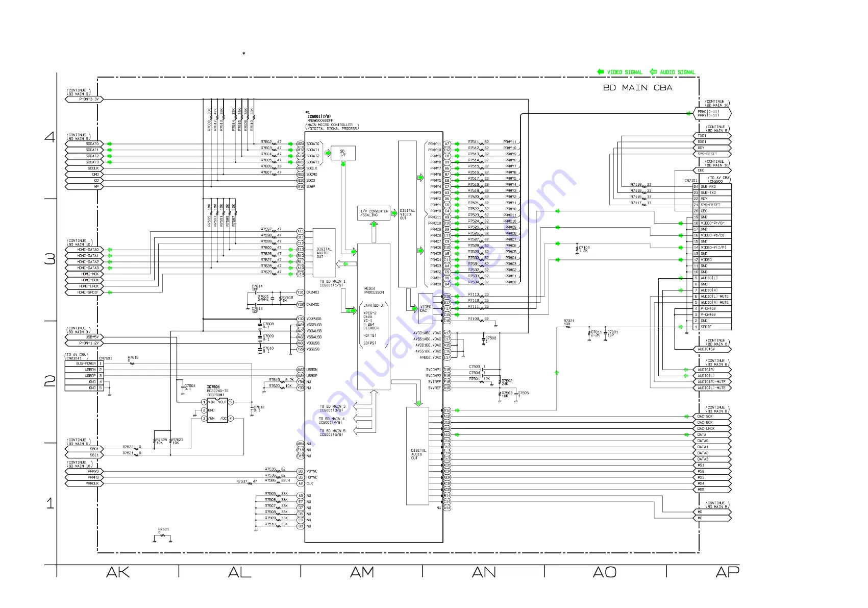Click the audio arrow beside the HDMI-DATA0 tag
Viewport: 868px width, 608px height.
[109, 250]
